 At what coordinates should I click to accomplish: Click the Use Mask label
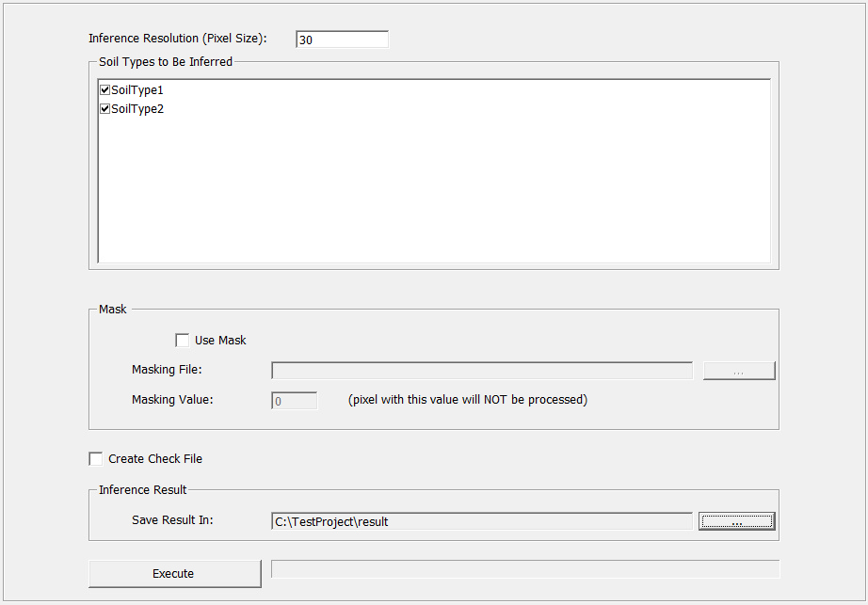pos(220,341)
